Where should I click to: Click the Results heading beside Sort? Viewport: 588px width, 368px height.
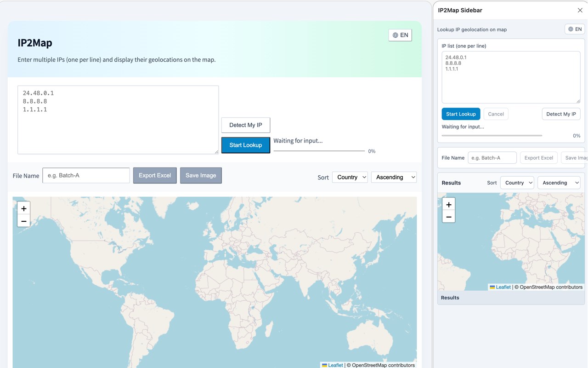[x=451, y=183]
